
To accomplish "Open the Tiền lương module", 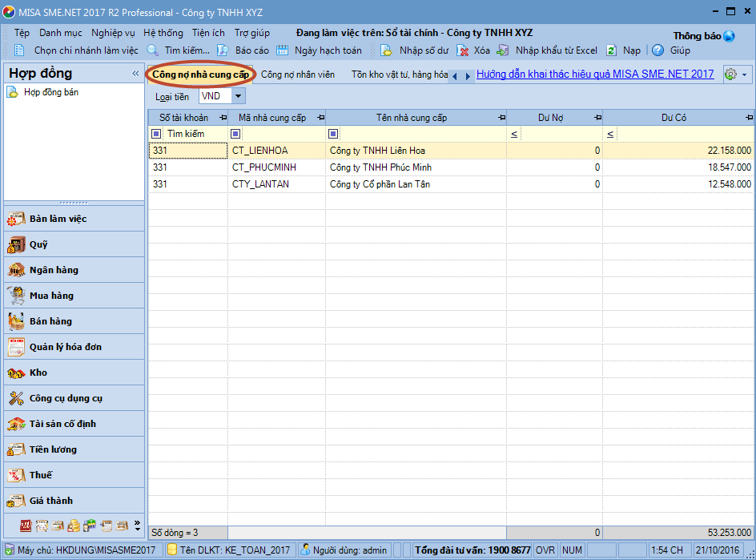I will click(x=74, y=449).
